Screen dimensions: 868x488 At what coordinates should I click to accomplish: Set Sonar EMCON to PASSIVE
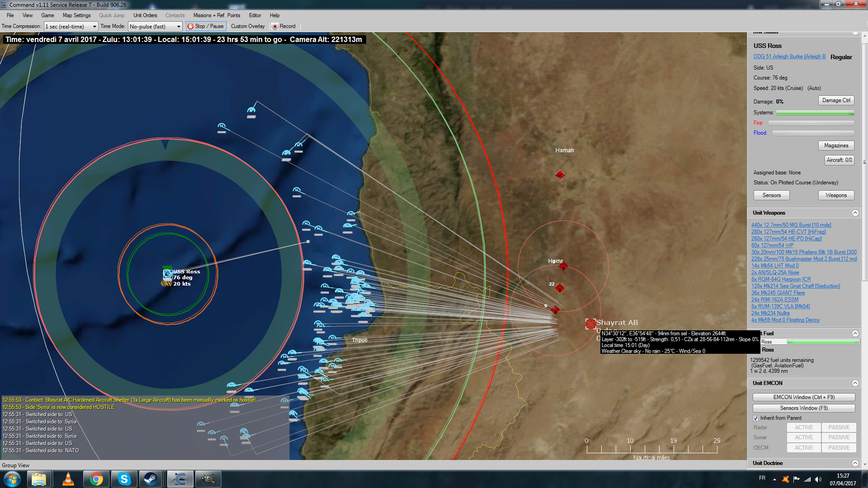(839, 437)
